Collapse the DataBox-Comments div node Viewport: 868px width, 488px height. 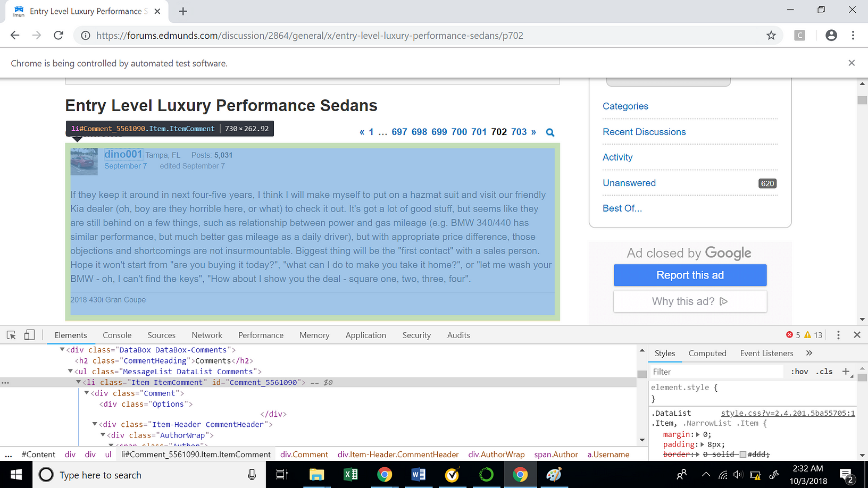pos(62,350)
